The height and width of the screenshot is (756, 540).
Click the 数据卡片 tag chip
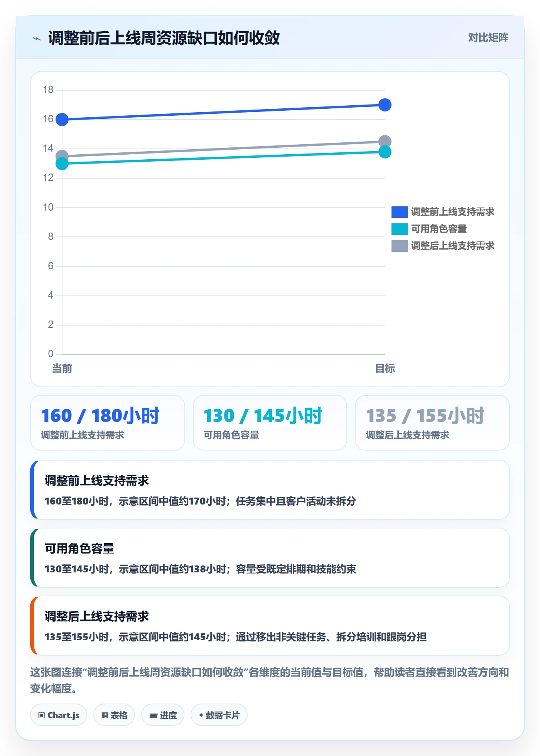pos(219,715)
